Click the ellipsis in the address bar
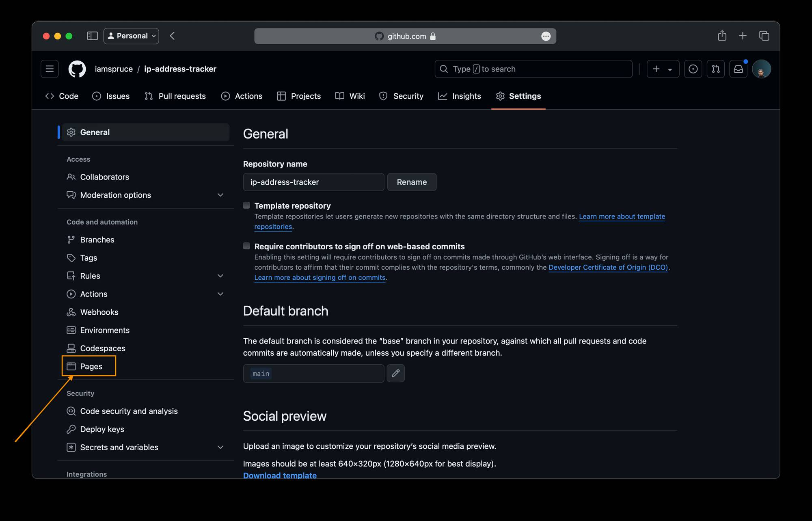This screenshot has width=812, height=521. click(x=546, y=36)
